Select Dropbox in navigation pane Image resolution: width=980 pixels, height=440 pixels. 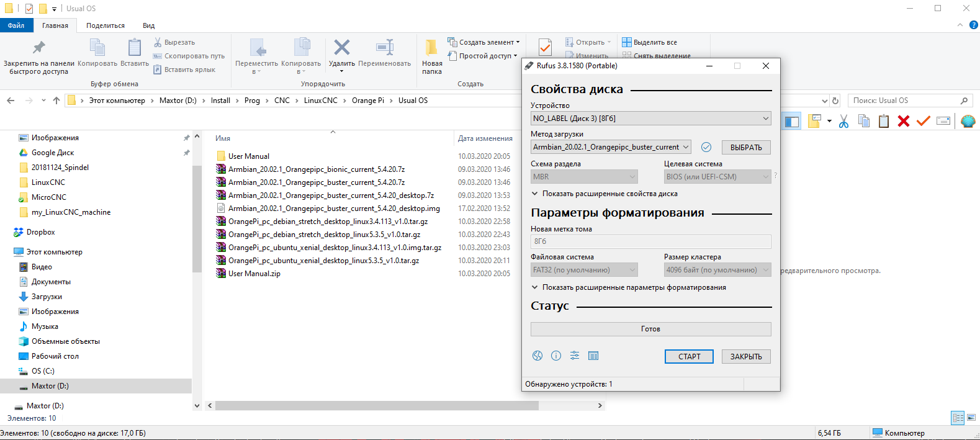coord(41,232)
